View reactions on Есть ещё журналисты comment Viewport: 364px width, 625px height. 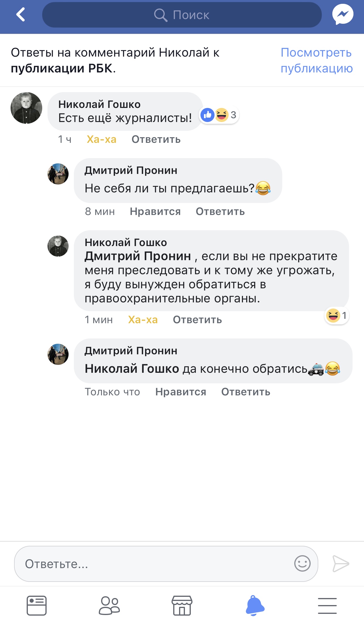[x=219, y=115]
